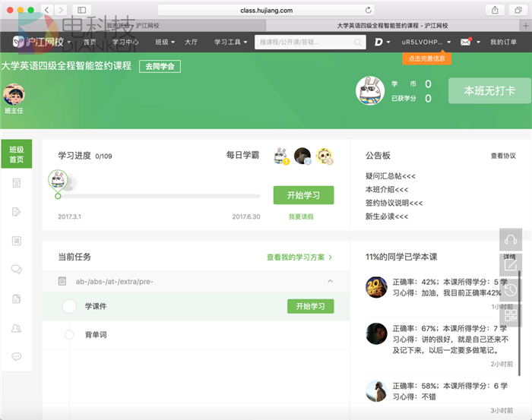The image size is (532, 420).
Task: Open the 签约协议说明<<< notice
Action: coord(394,203)
